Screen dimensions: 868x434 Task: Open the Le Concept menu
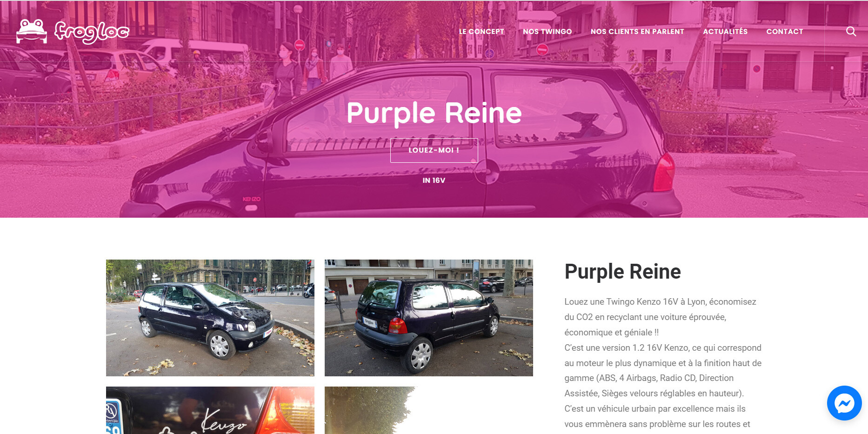click(x=481, y=32)
